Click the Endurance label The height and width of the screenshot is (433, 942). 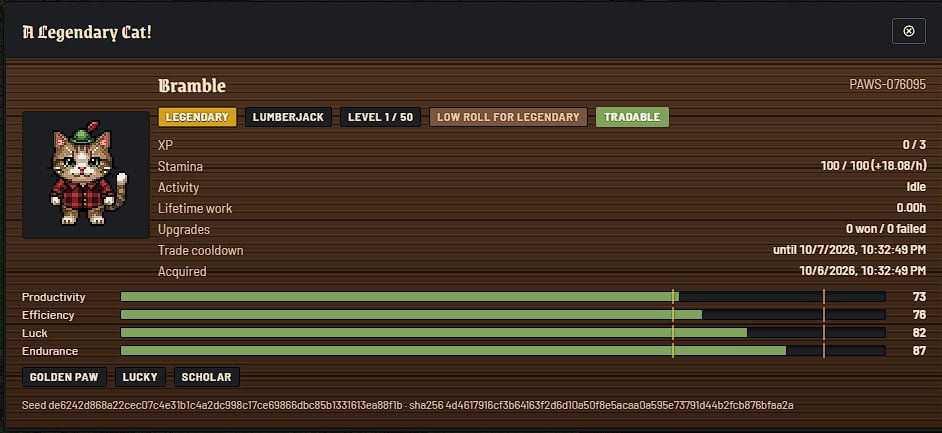pyautogui.click(x=50, y=351)
